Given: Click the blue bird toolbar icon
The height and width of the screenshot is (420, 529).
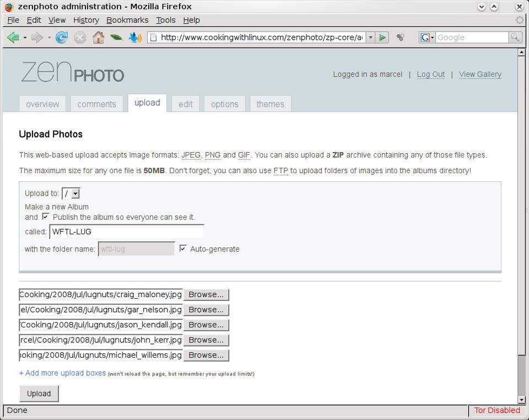Looking at the screenshot, I should tap(134, 37).
